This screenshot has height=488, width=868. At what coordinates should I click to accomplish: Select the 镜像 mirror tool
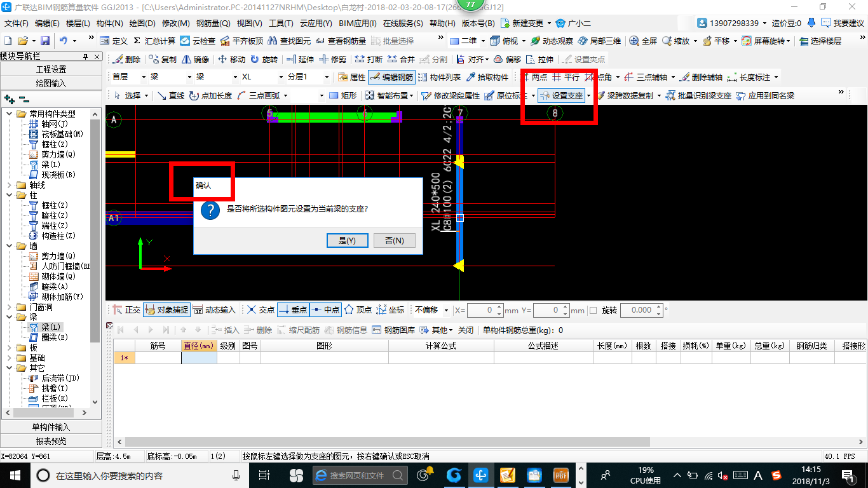(x=195, y=60)
